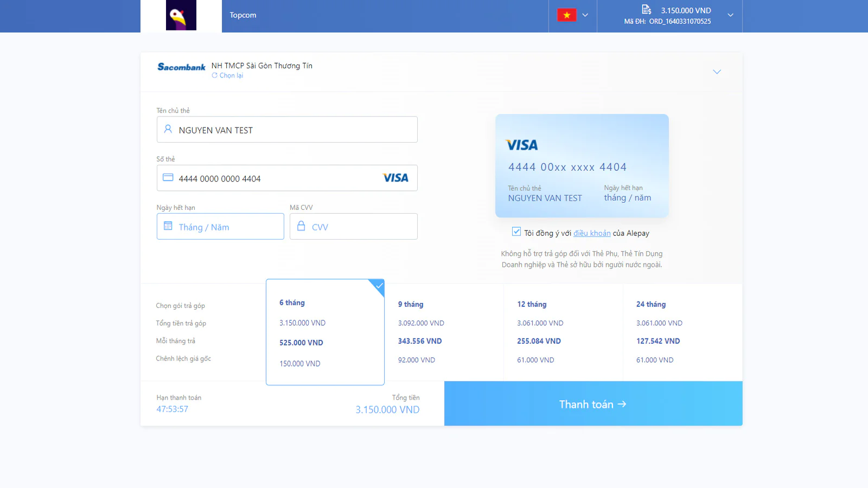The height and width of the screenshot is (488, 868).
Task: Click the VISA logo in card number field
Action: point(395,178)
